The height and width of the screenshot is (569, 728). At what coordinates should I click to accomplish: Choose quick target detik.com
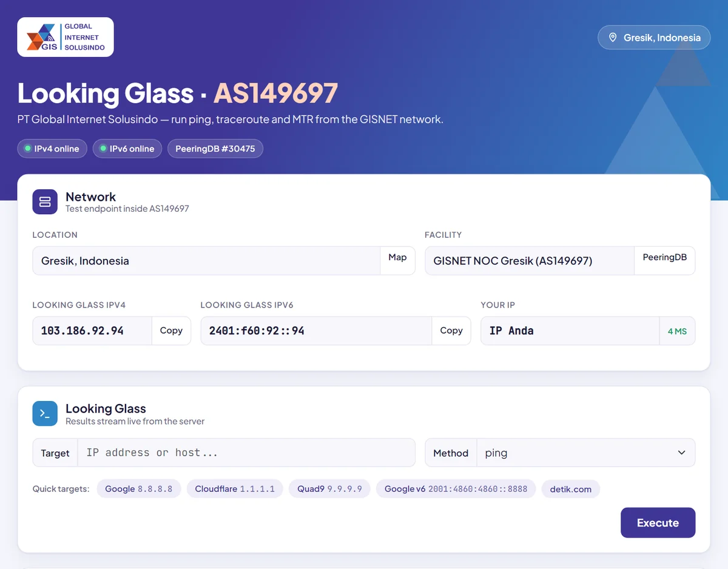571,489
